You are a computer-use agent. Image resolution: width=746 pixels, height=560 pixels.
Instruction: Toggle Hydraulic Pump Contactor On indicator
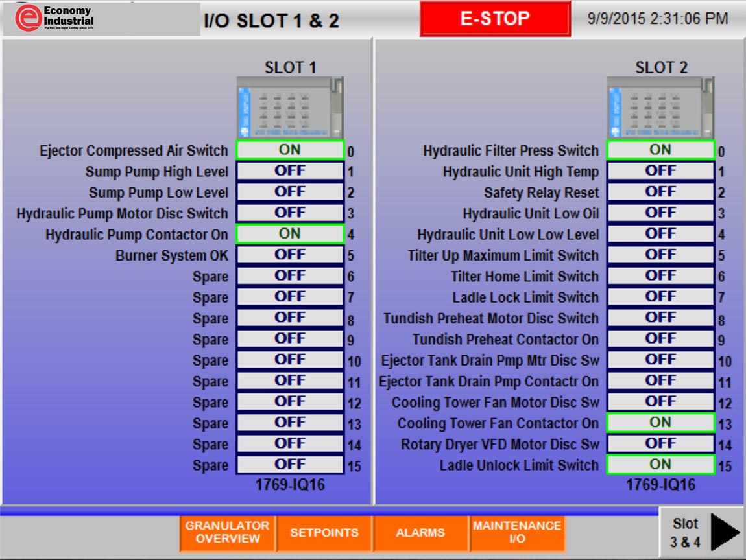click(x=289, y=234)
